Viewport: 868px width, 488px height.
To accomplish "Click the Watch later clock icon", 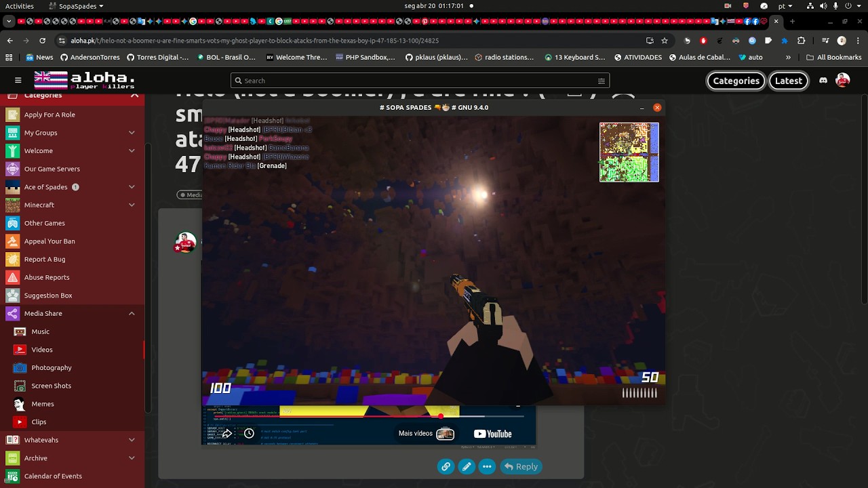I will pyautogui.click(x=249, y=434).
